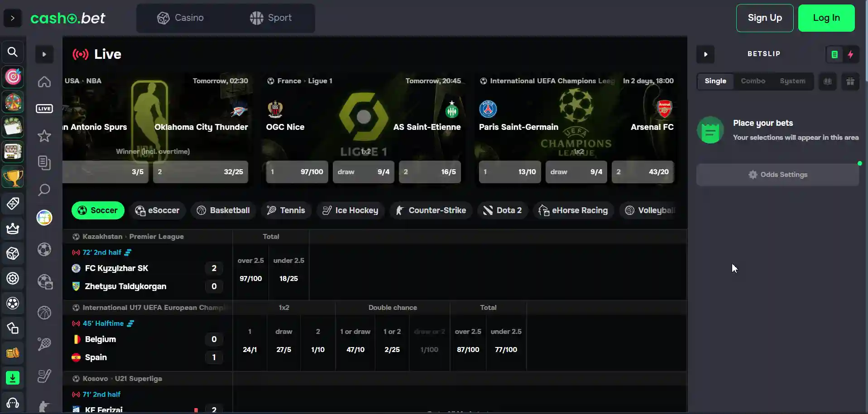The image size is (868, 414).
Task: Bet on Paris Saint-Germain win at 13/10
Action: pyautogui.click(x=510, y=172)
